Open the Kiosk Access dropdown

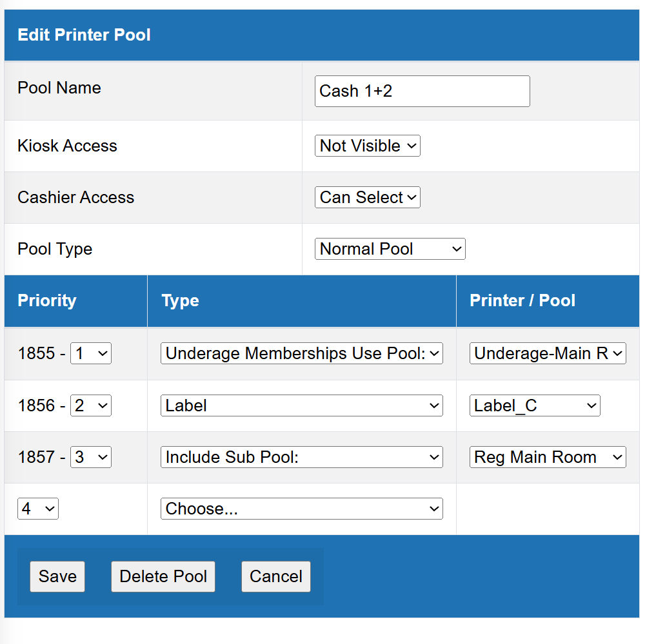(x=367, y=146)
